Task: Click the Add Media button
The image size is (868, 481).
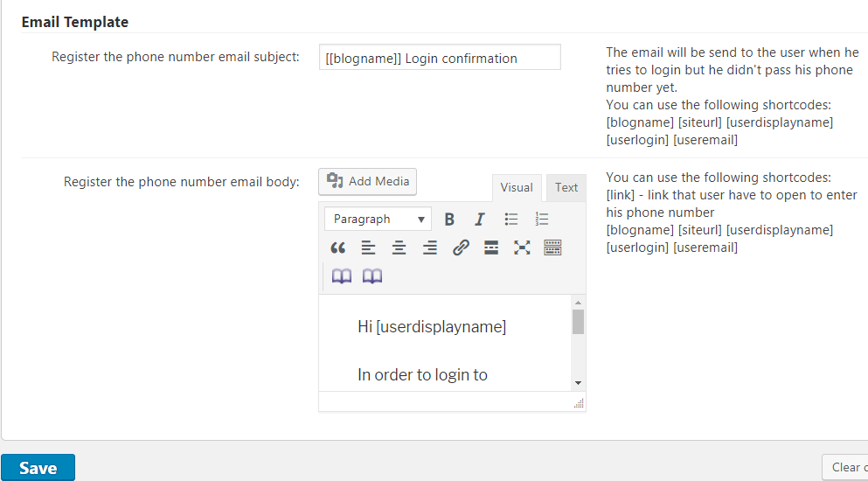Action: pos(368,181)
